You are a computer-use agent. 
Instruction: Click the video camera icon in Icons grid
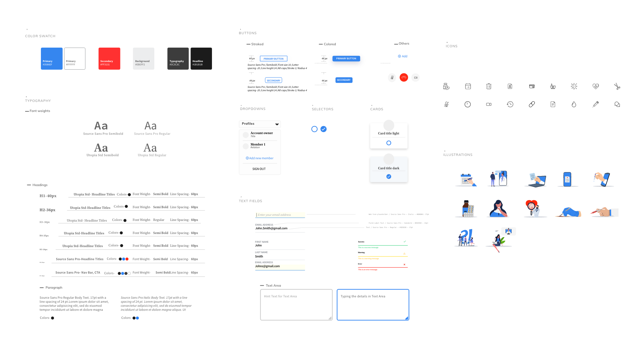[489, 104]
